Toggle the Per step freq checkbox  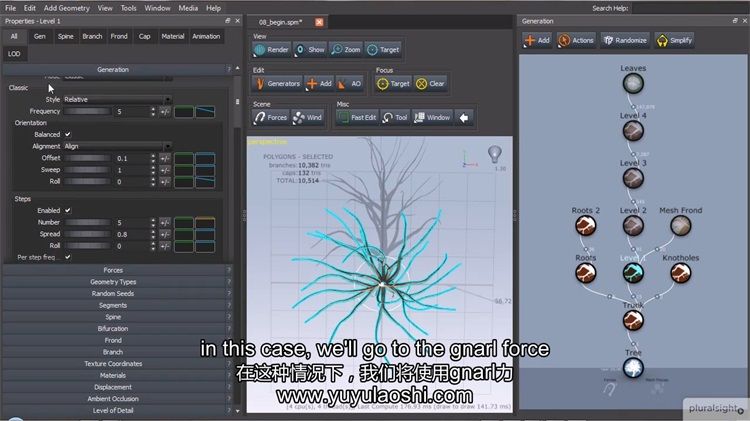click(x=67, y=257)
